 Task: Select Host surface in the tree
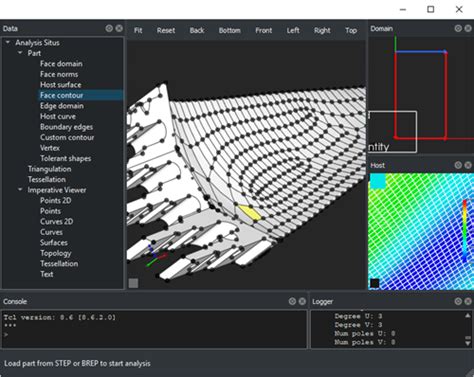(x=60, y=85)
